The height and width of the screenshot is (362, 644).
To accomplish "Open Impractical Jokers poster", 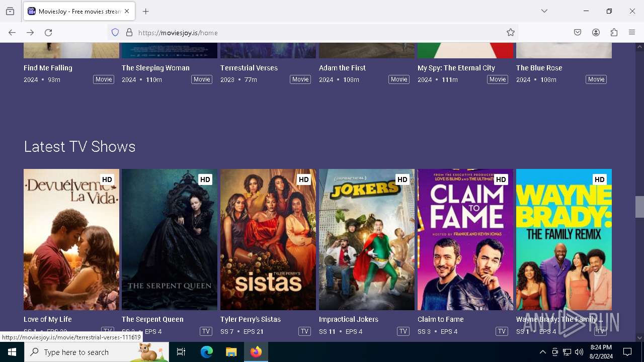I will [x=367, y=239].
